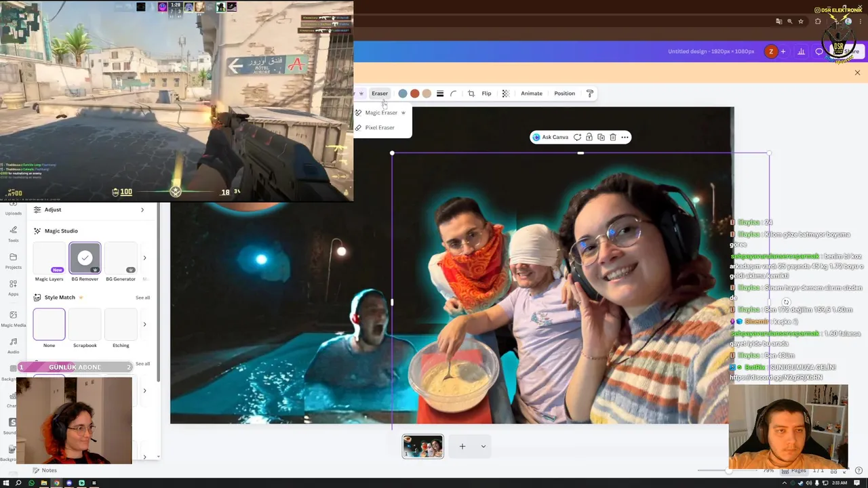Click the browser zoom magnifier icon
Viewport: 868px width, 488px height.
coord(789,22)
